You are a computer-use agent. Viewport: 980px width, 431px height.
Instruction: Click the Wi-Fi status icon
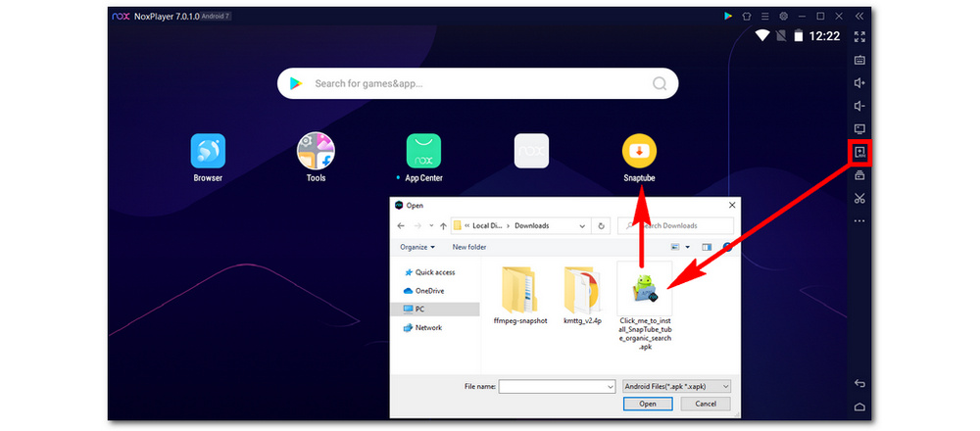click(x=761, y=35)
